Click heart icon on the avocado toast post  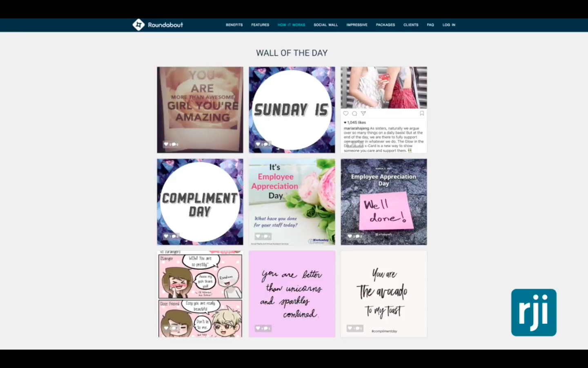pos(350,328)
